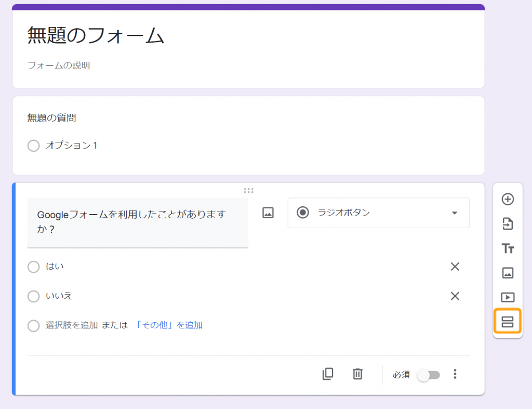The width and height of the screenshot is (532, 409).
Task: Add a title and description using the Tt icon
Action: click(x=508, y=248)
